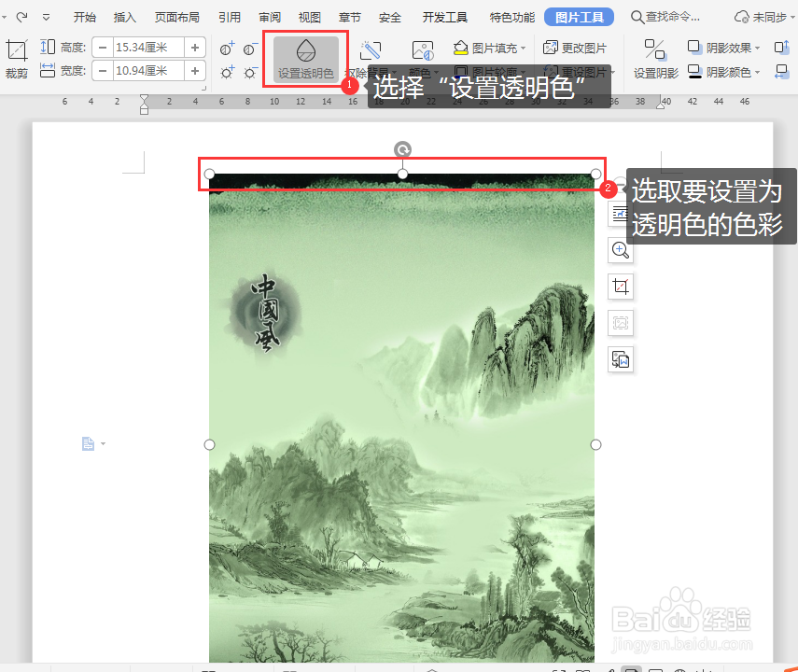The image size is (798, 672).
Task: Expand dropdown arrow next to margin document icon
Action: pos(104,444)
